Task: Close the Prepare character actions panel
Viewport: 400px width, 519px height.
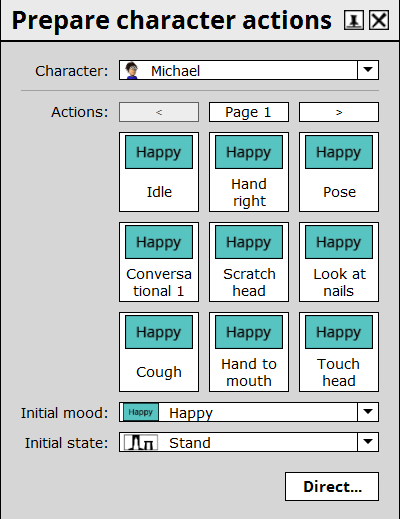Action: (x=379, y=20)
